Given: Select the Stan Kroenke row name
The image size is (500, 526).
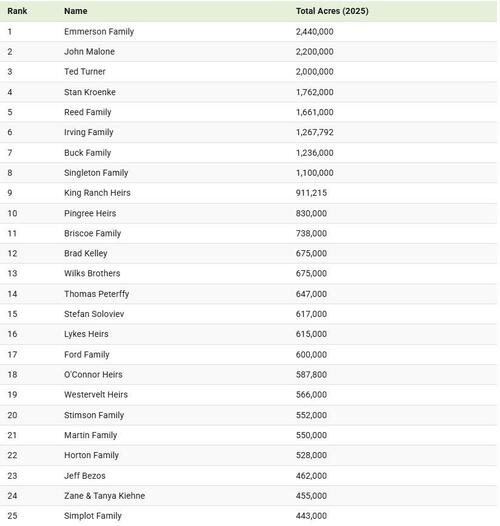Looking at the screenshot, I should coord(90,92).
